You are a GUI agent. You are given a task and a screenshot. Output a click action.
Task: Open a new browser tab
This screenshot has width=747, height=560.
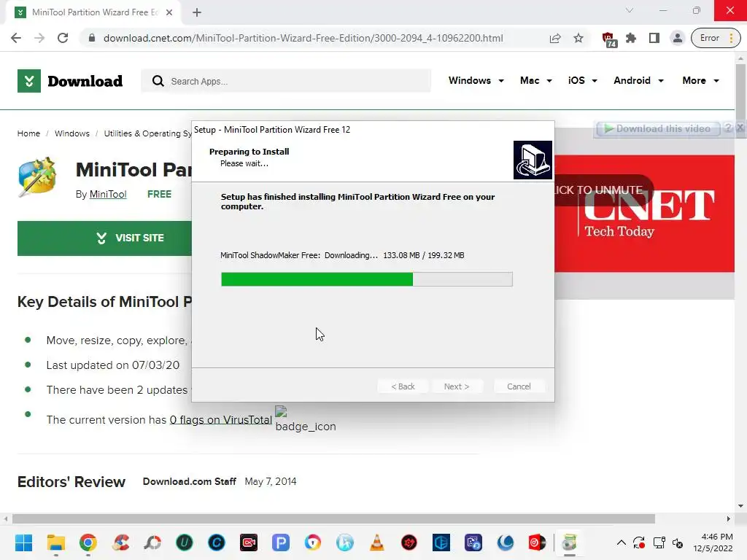(x=197, y=12)
